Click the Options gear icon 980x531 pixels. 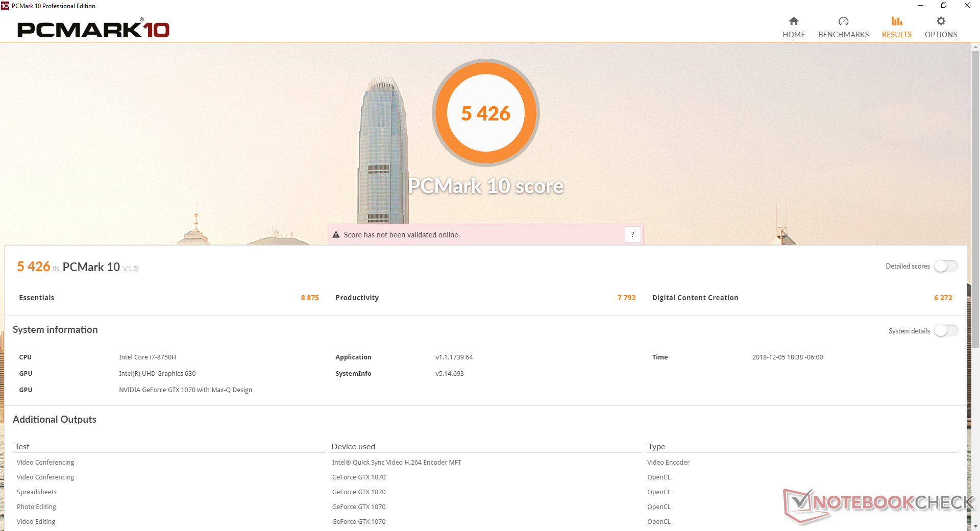[x=941, y=21]
